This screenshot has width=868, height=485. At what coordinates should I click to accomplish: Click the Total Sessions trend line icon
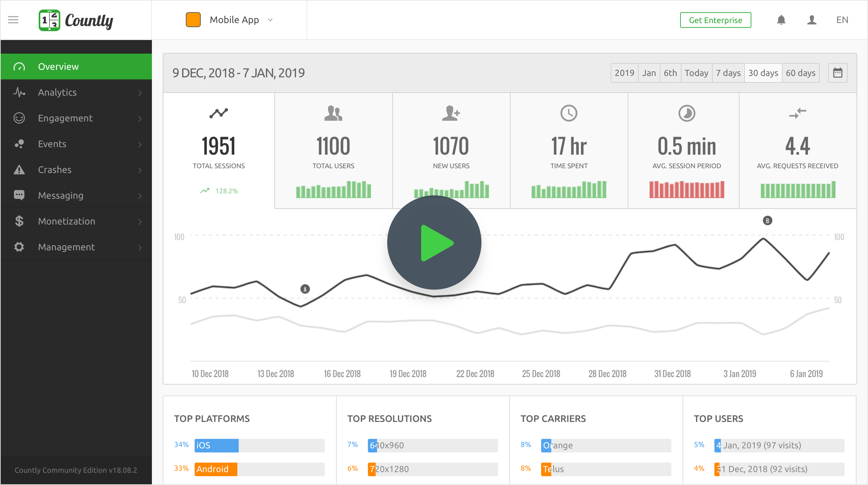tap(219, 113)
